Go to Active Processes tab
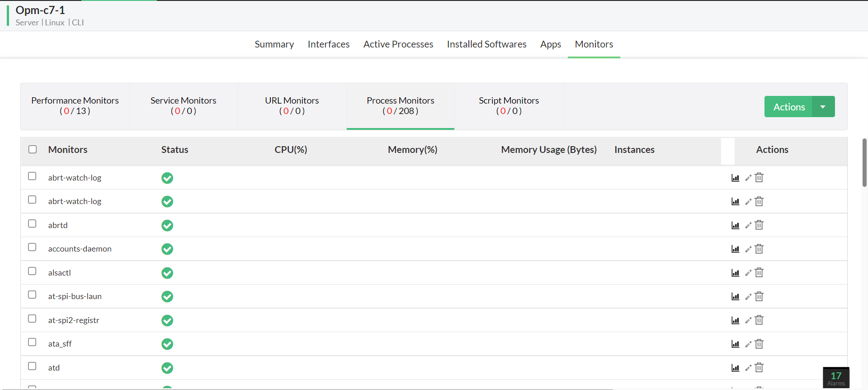Screen dimensions: 868x390 click(398, 44)
